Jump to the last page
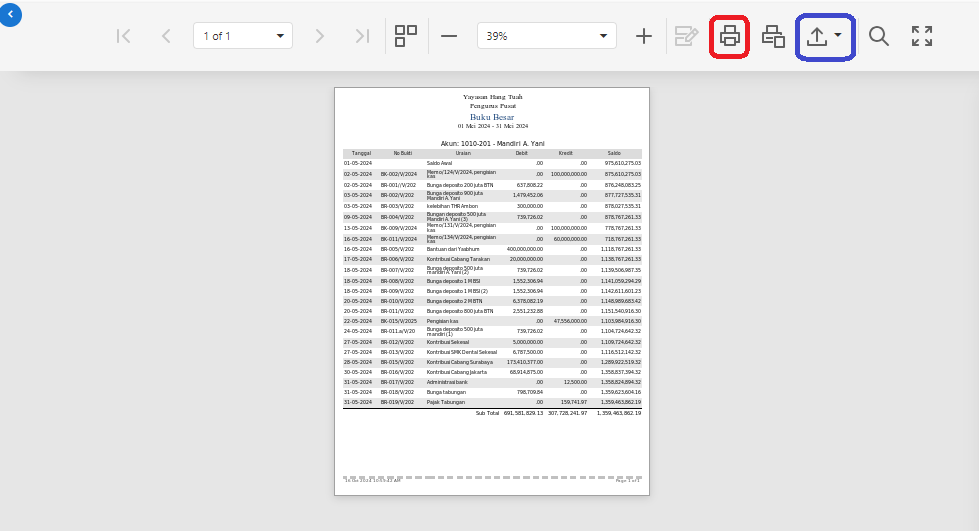The height and width of the screenshot is (531, 979). (362, 36)
